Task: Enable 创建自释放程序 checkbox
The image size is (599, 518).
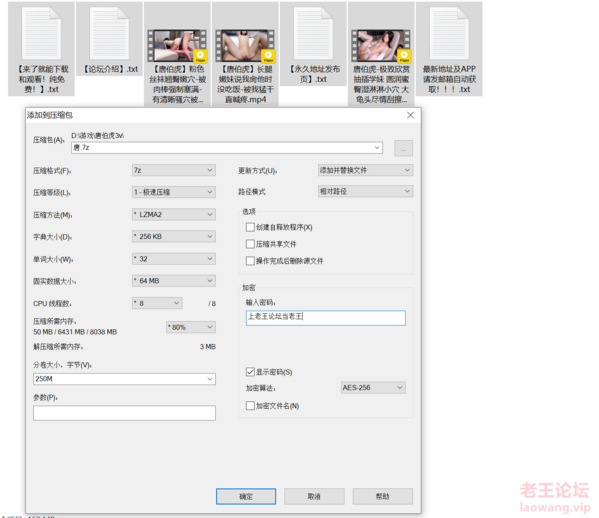Action: (250, 227)
